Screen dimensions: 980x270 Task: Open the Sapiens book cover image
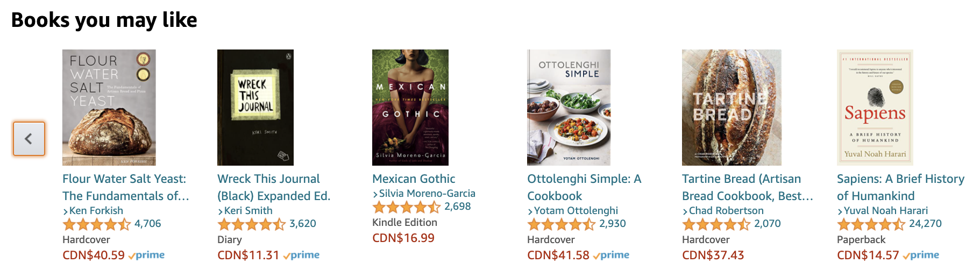pyautogui.click(x=875, y=108)
